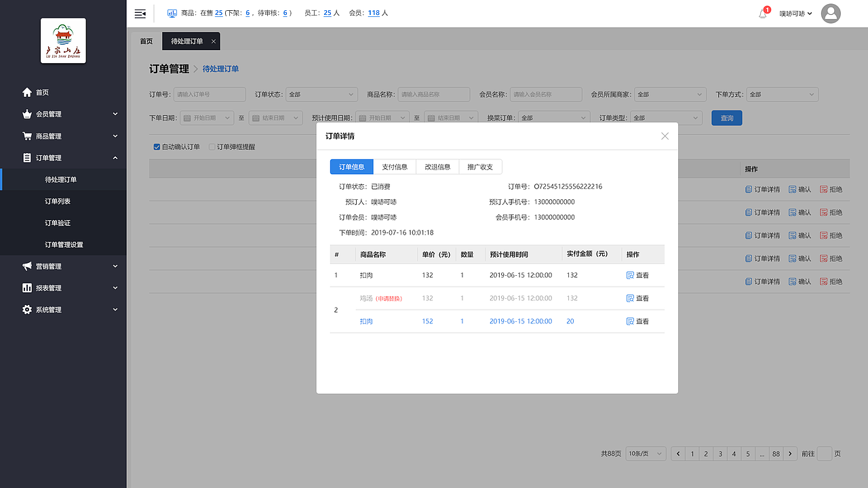
Task: Click the cart icon for 商品管理
Action: (27, 136)
